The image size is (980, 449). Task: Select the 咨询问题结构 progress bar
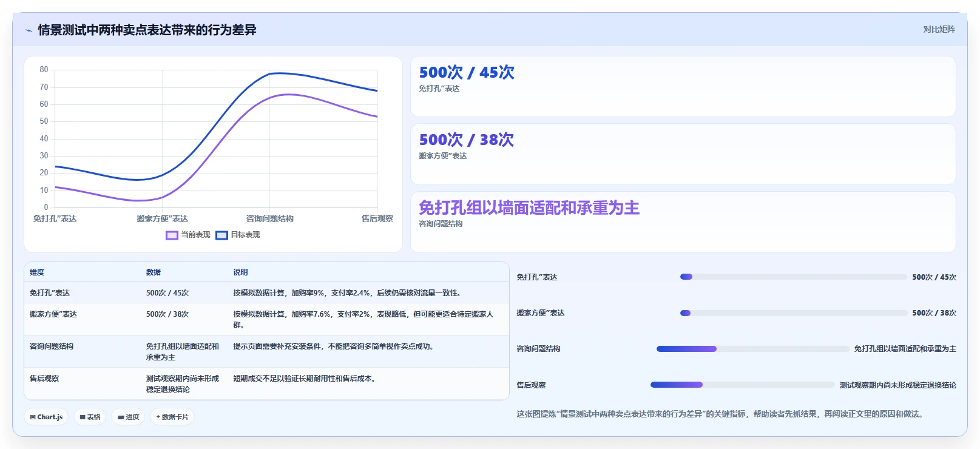(752, 349)
